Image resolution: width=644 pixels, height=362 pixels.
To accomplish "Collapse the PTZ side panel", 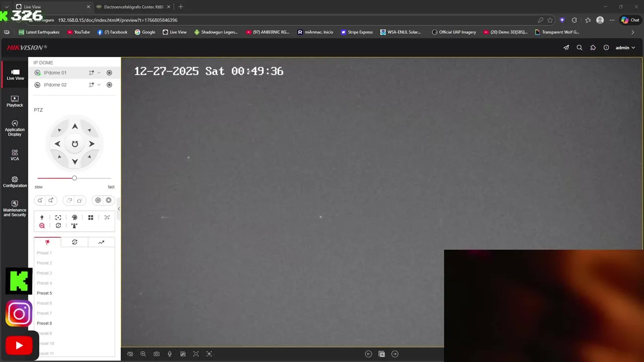I will point(119,209).
